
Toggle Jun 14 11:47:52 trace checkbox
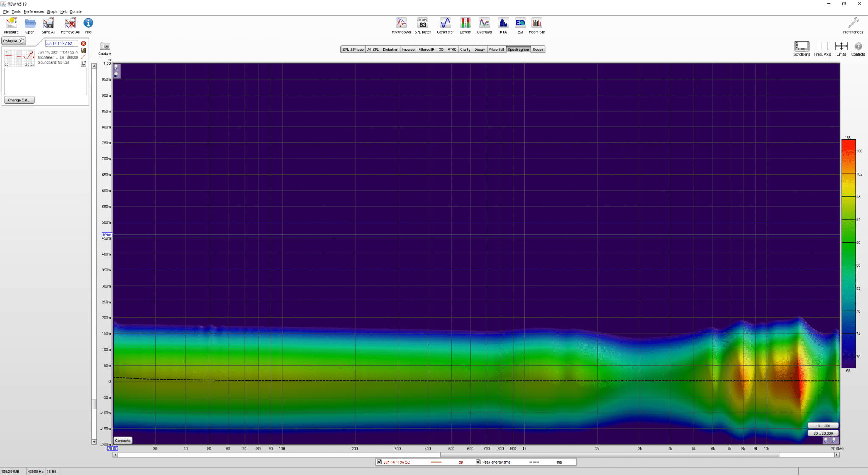(379, 462)
